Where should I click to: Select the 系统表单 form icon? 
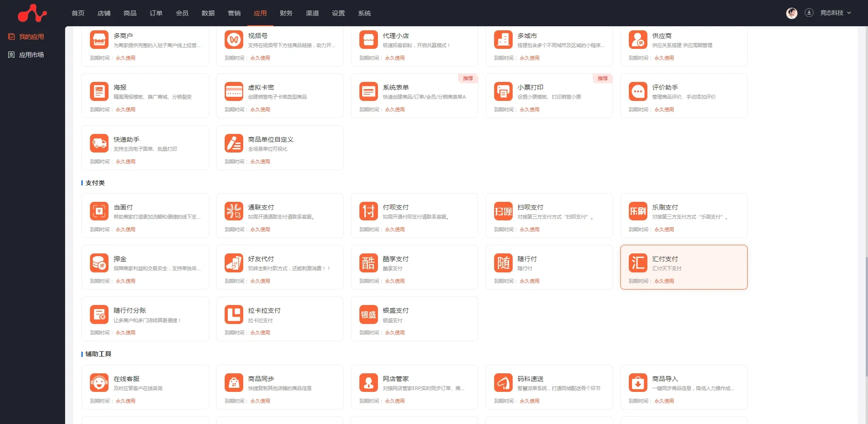click(368, 91)
